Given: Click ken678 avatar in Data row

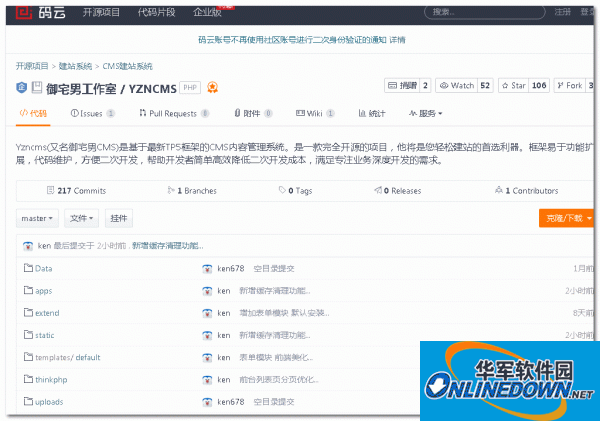Looking at the screenshot, I should 207,269.
